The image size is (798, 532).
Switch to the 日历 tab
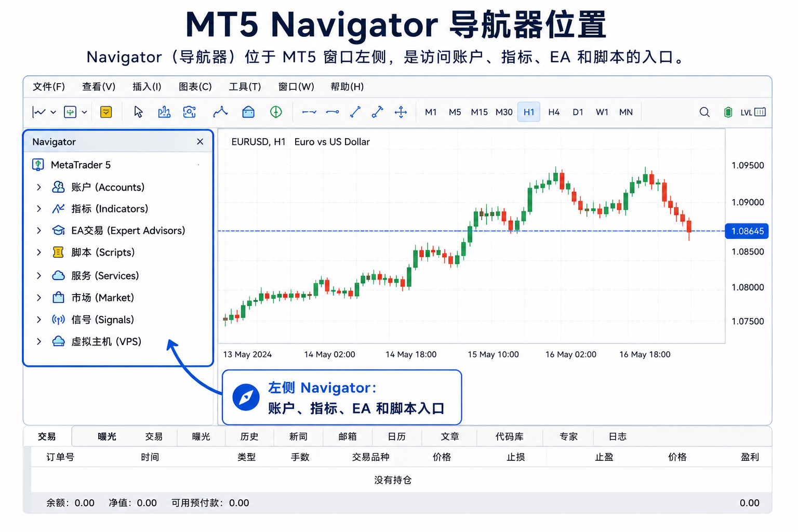pos(397,437)
